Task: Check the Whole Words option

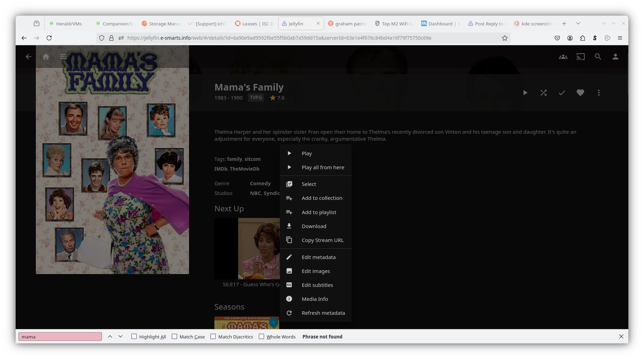Action: coord(261,336)
